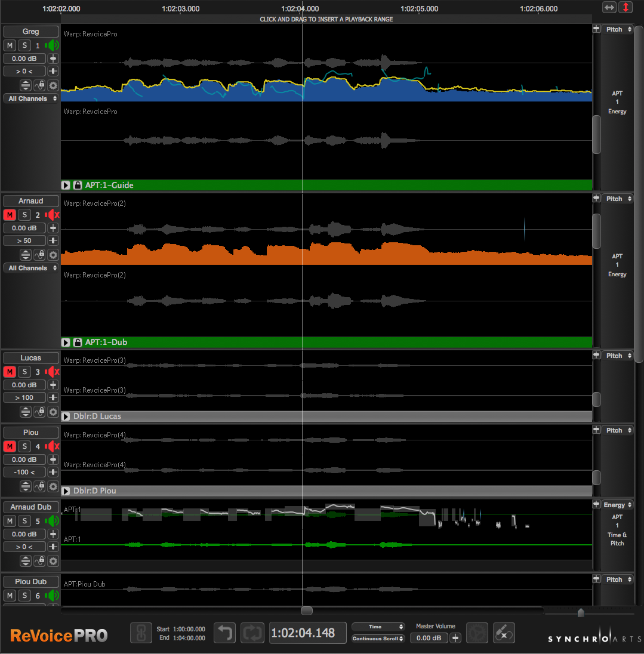Click the track height adjust icon for Lucas
Viewport: 644px width, 654px height.
[25, 412]
